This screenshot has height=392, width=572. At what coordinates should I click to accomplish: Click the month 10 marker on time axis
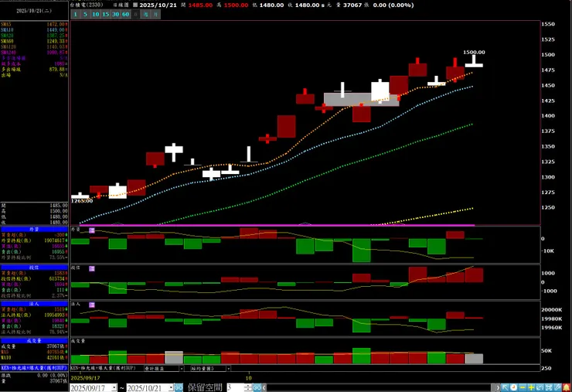pos(248,378)
